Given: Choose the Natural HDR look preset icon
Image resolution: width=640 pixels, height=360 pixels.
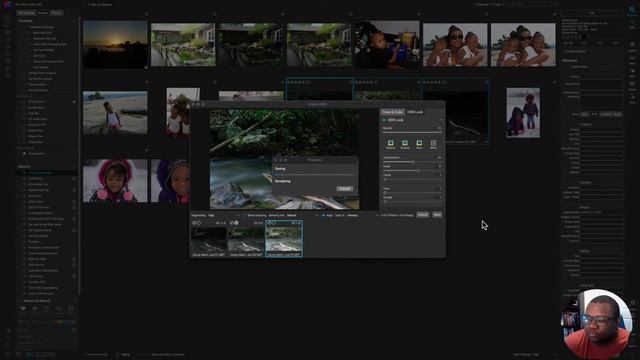Looking at the screenshot, I should click(x=391, y=144).
